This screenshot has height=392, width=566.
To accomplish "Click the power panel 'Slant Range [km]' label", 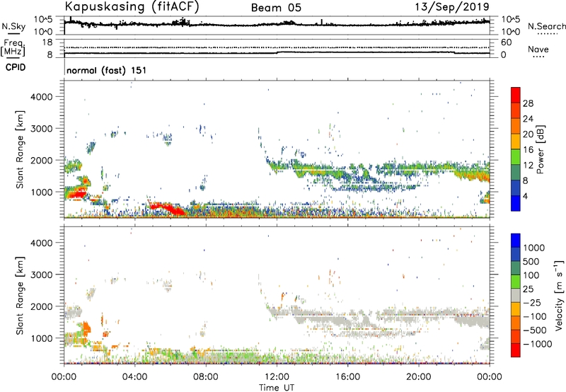I will 20,149.
